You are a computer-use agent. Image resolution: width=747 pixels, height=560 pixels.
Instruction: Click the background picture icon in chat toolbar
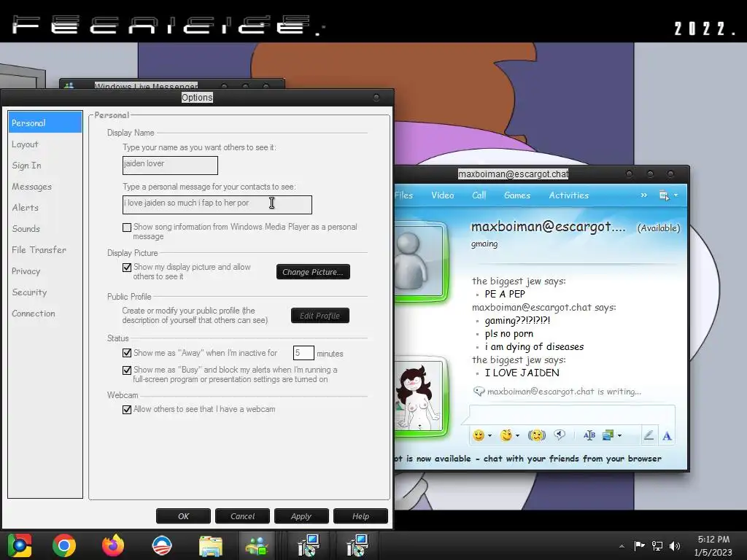(608, 435)
